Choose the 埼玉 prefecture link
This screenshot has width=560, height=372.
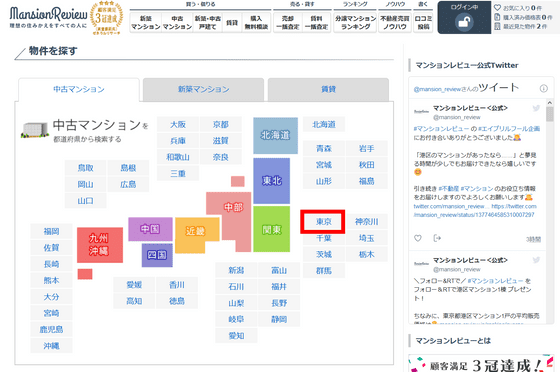(x=366, y=238)
